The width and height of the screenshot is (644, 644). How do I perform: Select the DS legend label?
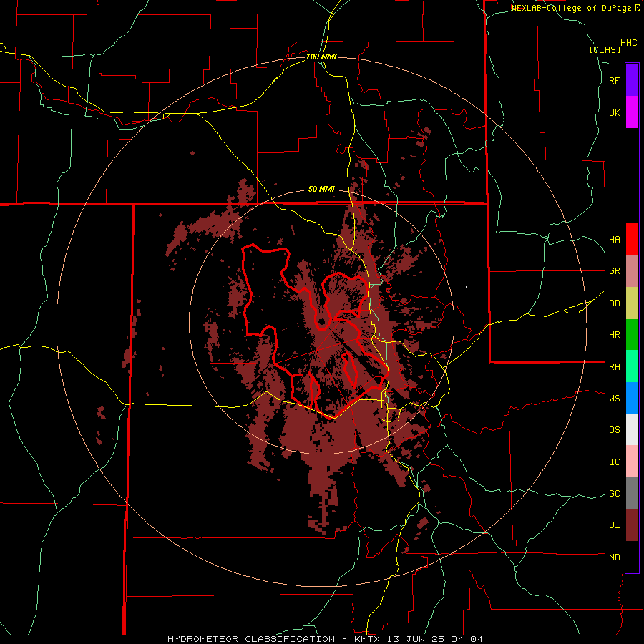[x=614, y=430]
